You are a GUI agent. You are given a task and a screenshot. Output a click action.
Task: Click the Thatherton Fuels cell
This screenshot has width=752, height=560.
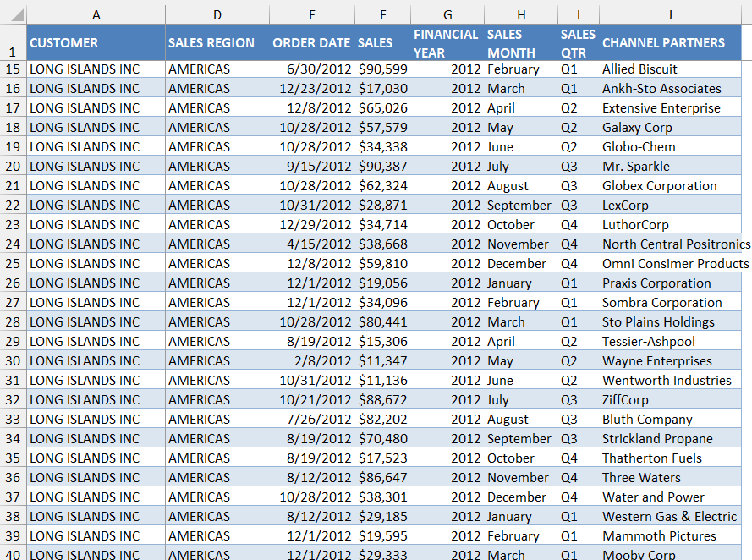click(x=670, y=458)
